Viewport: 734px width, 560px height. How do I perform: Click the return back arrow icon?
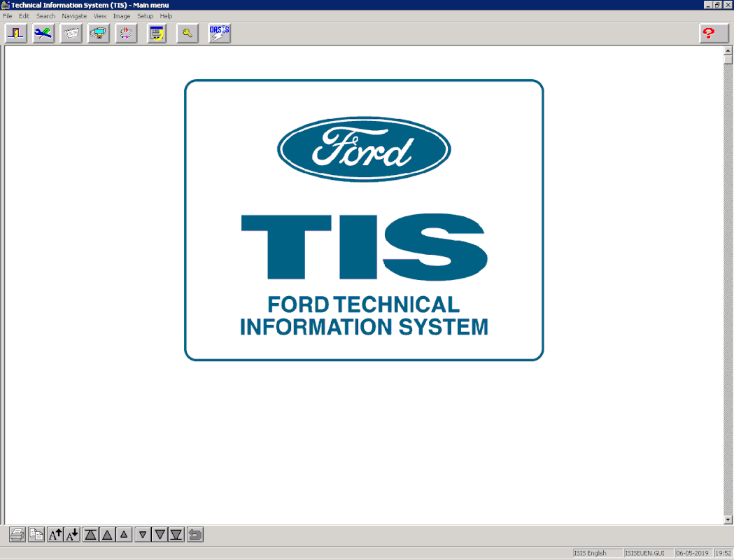[195, 534]
